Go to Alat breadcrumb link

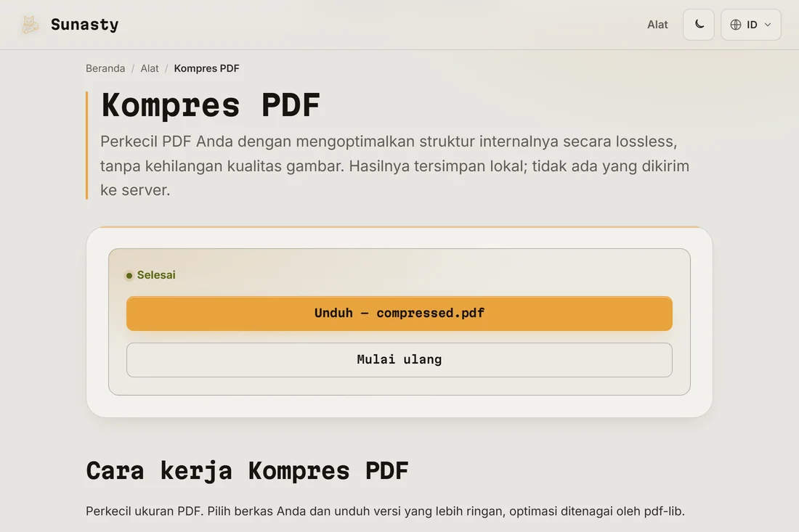(150, 68)
